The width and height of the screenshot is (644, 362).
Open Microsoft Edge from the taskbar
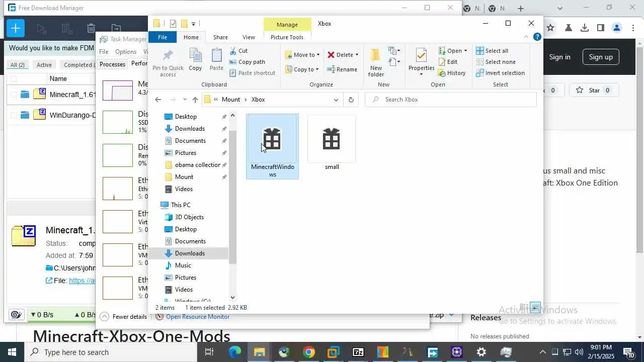click(x=235, y=352)
